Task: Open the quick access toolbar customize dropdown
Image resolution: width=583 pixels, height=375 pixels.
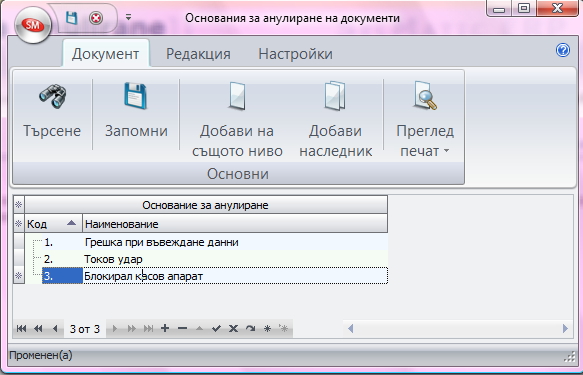Action: (x=128, y=17)
